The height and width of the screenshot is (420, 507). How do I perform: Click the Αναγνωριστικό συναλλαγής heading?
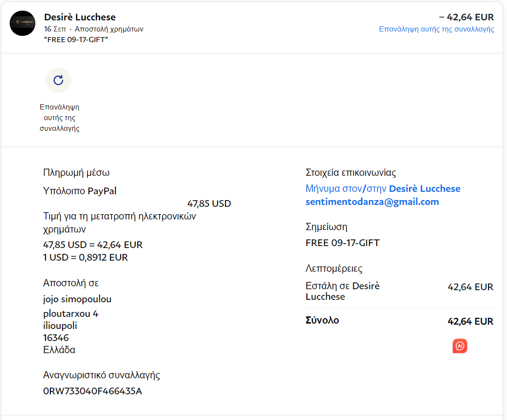(101, 375)
